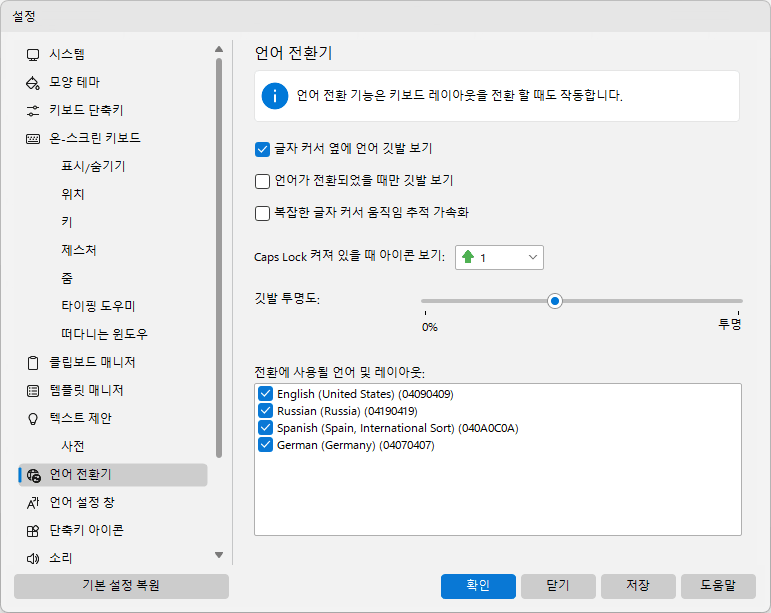
Task: Enable 복잡한 글자 커서 움직임 추적 가속화
Action: (263, 213)
